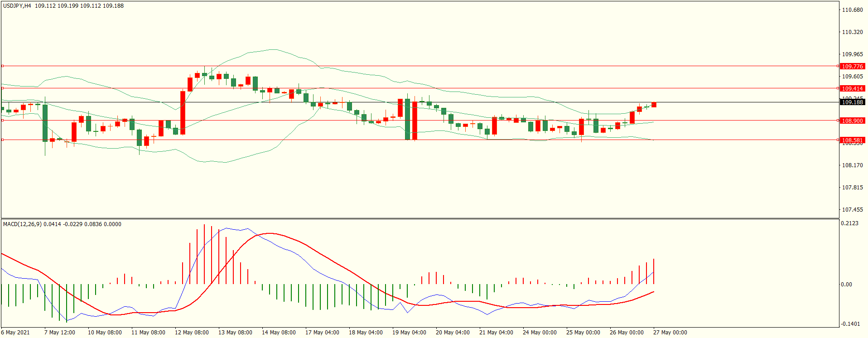Select the 108.581 red price label
The width and height of the screenshot is (868, 338).
pyautogui.click(x=852, y=140)
